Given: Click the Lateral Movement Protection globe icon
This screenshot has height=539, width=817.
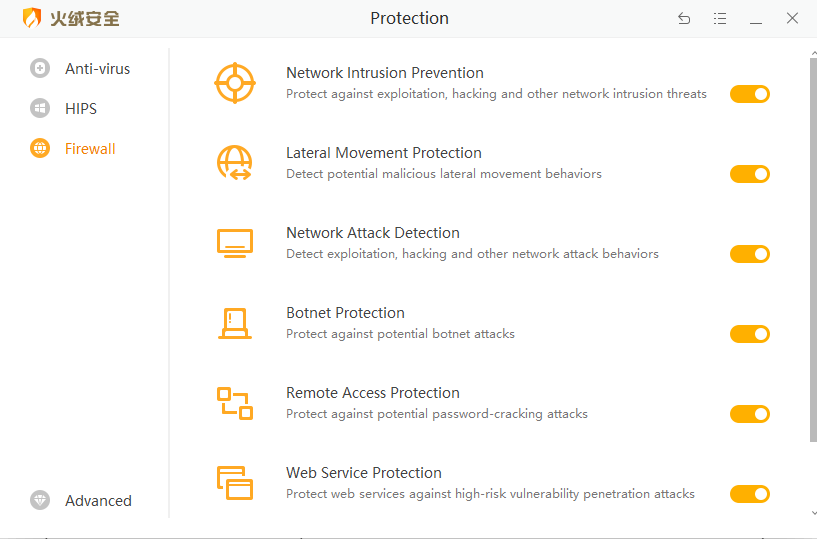Looking at the screenshot, I should [x=235, y=163].
